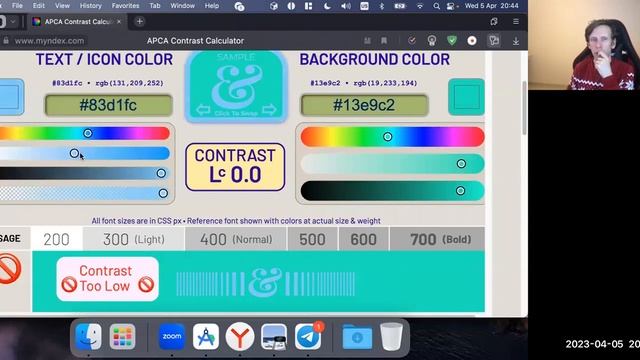Viewport: 640px width, 360px height.
Task: Open Spotlight search in menu bar
Action: (x=436, y=6)
